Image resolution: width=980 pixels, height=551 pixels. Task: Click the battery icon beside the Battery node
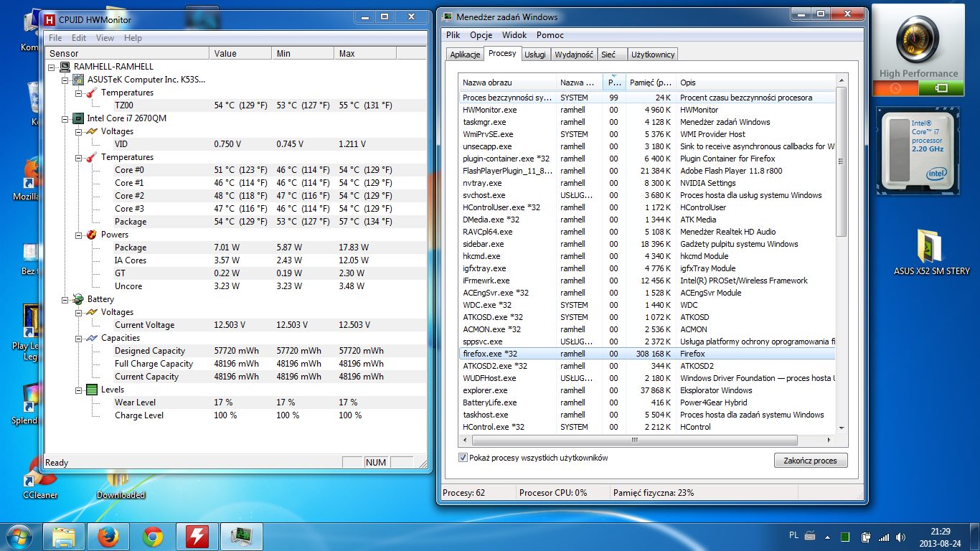(78, 299)
